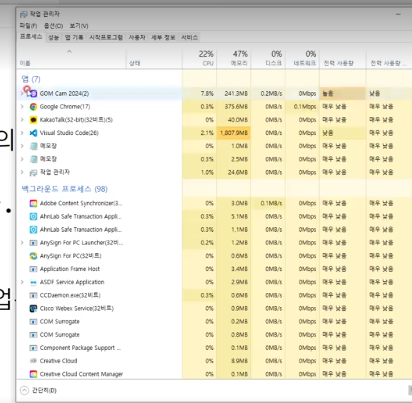This screenshot has height=403, width=412.
Task: Select the 프로세스 tab
Action: tap(31, 37)
